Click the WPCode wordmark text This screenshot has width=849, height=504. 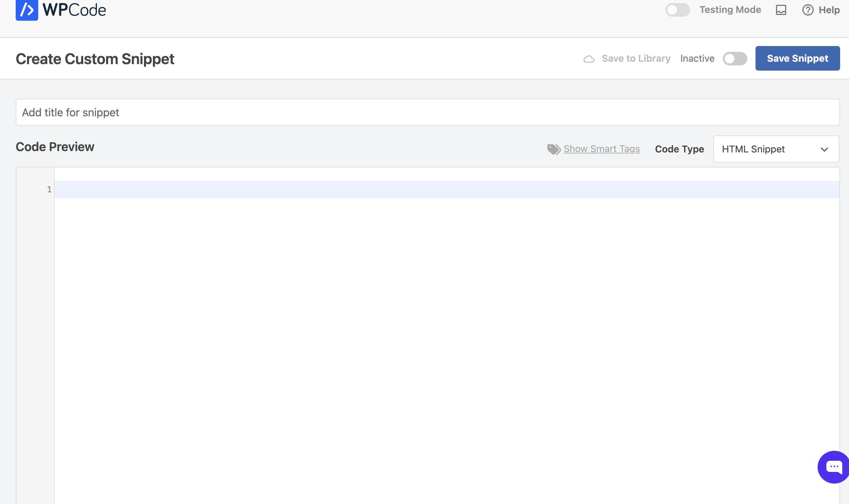(x=74, y=10)
